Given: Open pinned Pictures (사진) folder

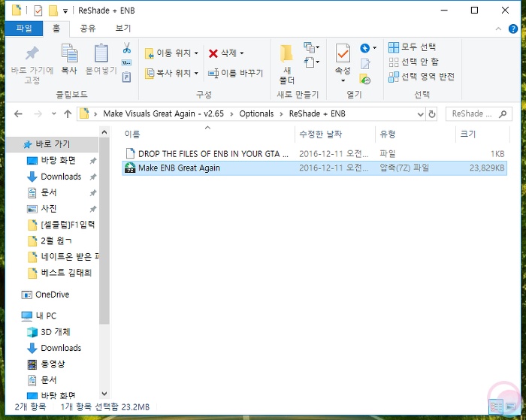Looking at the screenshot, I should coord(48,209).
